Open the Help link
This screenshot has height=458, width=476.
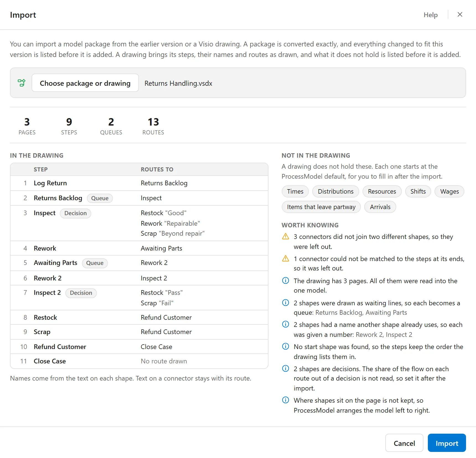point(430,15)
